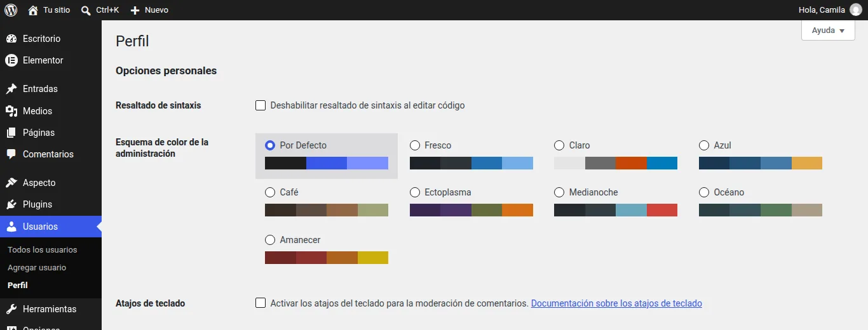Open the WordPress logo menu
Screen dimensions: 868x330
[11, 10]
